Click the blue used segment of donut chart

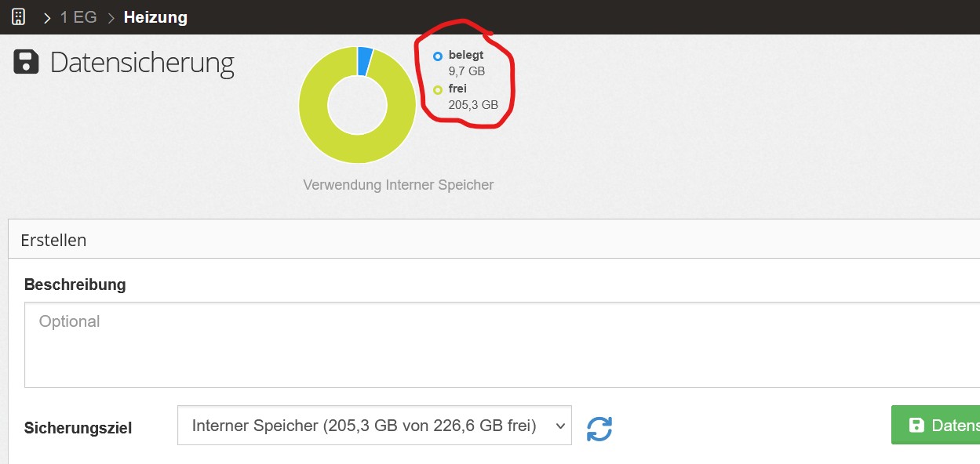coord(365,61)
